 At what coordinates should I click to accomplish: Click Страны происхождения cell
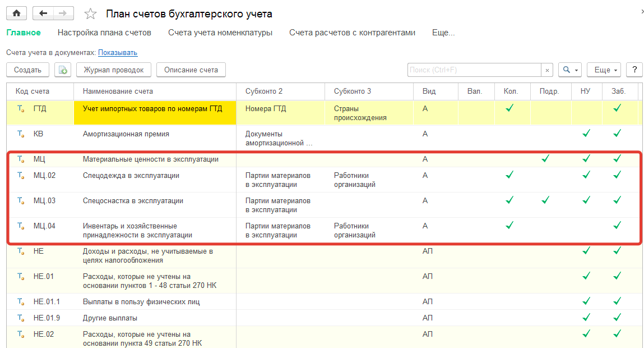(x=369, y=113)
